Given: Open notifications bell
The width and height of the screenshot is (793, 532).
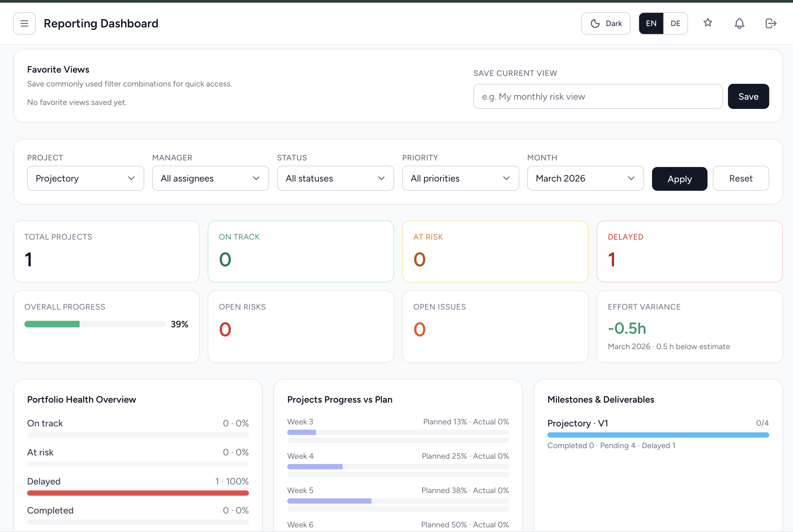Looking at the screenshot, I should (x=740, y=23).
